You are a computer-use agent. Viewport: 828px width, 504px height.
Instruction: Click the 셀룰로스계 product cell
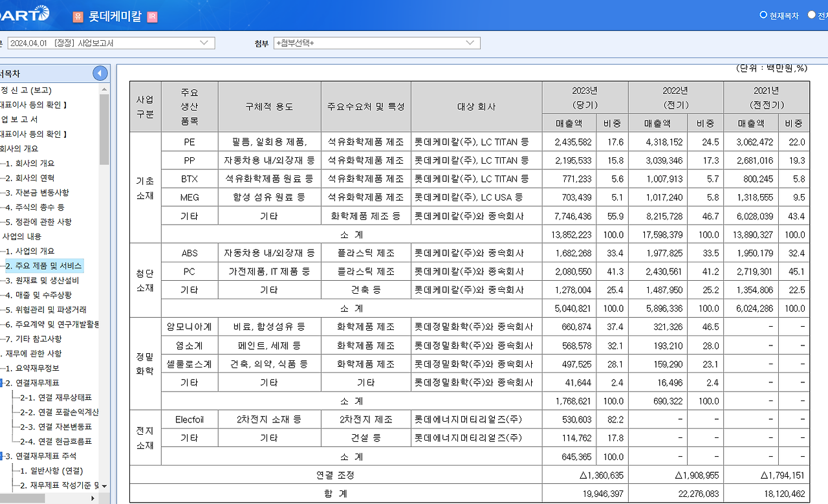(x=190, y=364)
